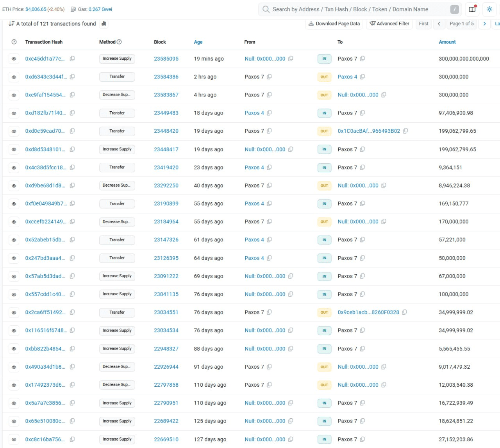The height and width of the screenshot is (448, 500).
Task: Go to previous page with left chevron
Action: tap(439, 24)
